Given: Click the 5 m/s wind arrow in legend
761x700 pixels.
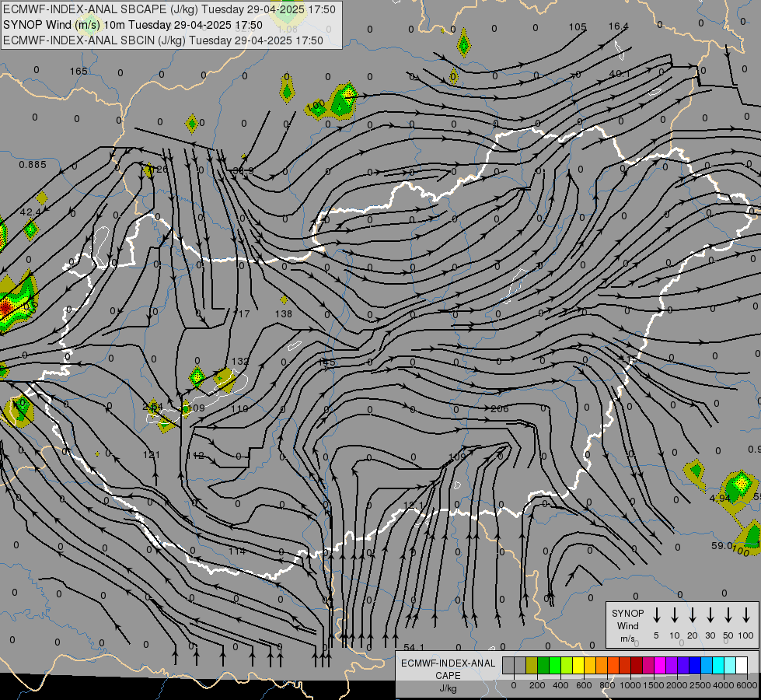Looking at the screenshot, I should (x=656, y=615).
